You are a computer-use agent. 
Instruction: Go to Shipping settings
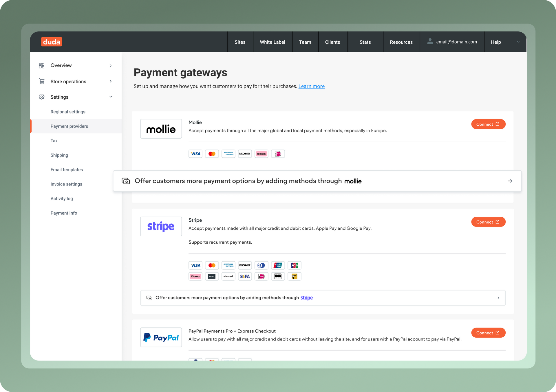coord(59,155)
